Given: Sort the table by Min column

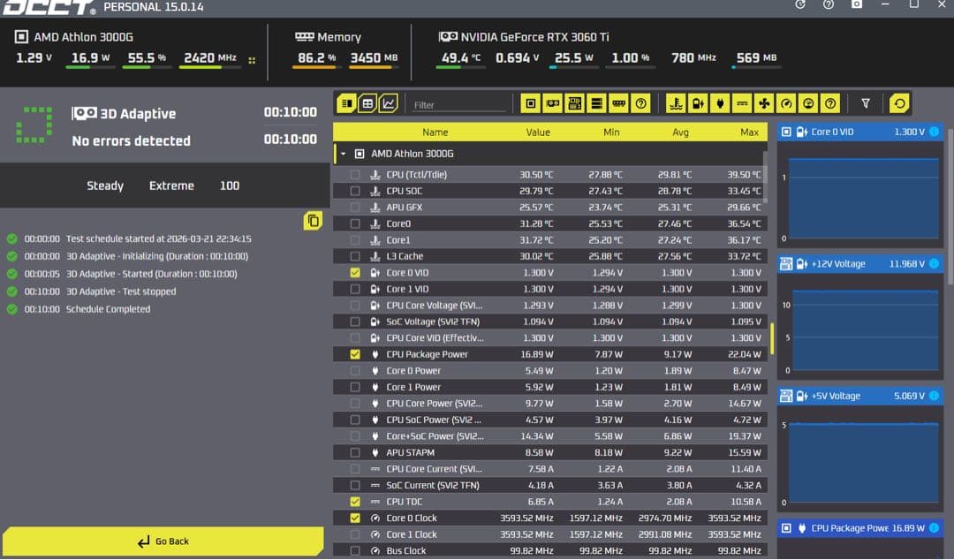Looking at the screenshot, I should (611, 132).
